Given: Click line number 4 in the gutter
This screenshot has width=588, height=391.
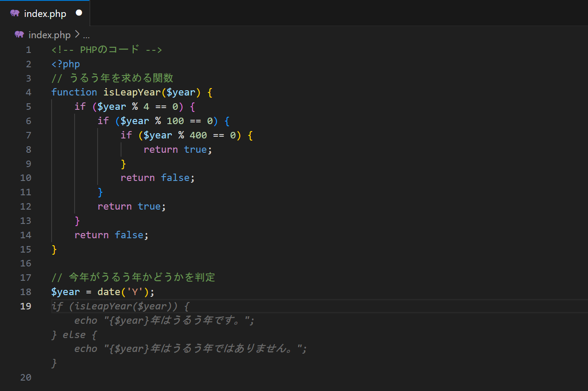Looking at the screenshot, I should point(28,92).
